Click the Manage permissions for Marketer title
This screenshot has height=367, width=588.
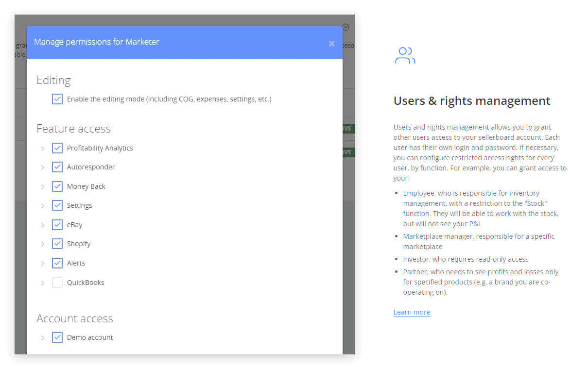click(x=97, y=42)
